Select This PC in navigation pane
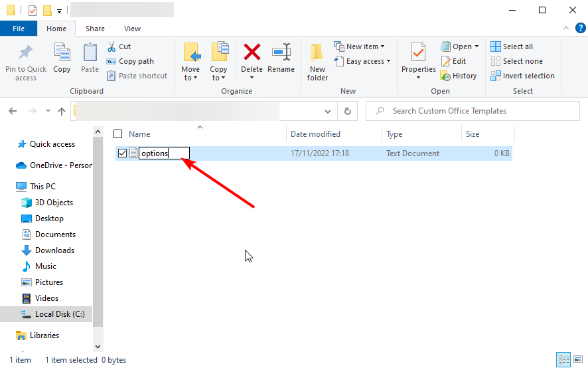Viewport: 588px width, 368px height. click(36, 186)
